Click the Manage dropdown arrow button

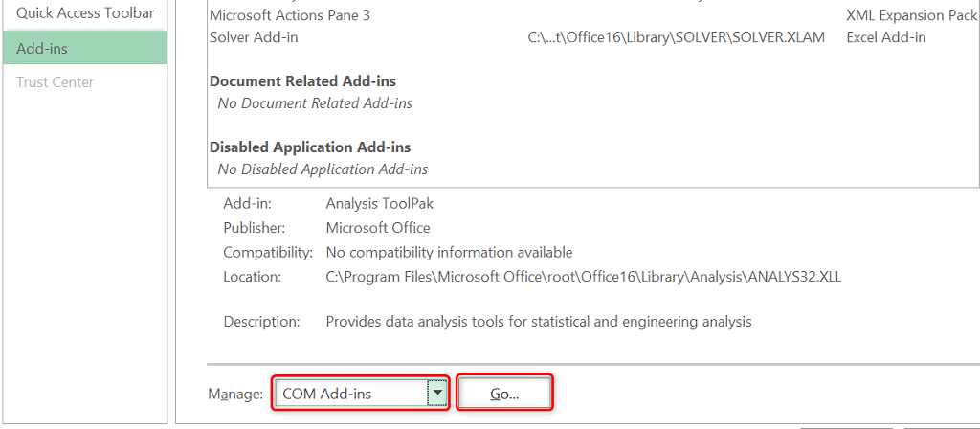pyautogui.click(x=437, y=393)
